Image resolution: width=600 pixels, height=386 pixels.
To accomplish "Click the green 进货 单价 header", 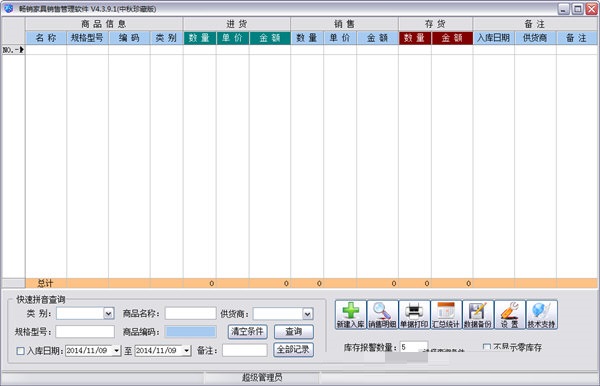I will (x=232, y=38).
